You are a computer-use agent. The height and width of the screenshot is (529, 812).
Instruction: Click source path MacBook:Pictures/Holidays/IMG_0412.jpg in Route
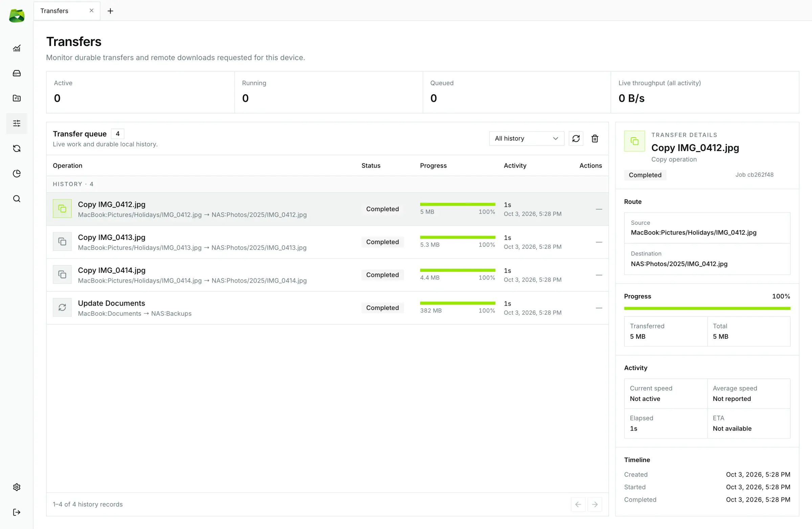tap(693, 233)
